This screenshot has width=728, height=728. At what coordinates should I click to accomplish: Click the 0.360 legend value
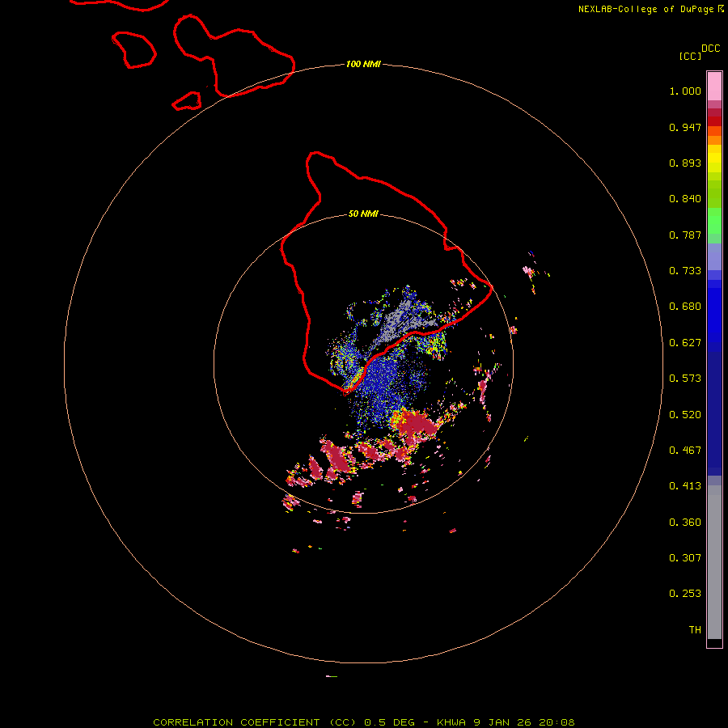click(x=685, y=523)
